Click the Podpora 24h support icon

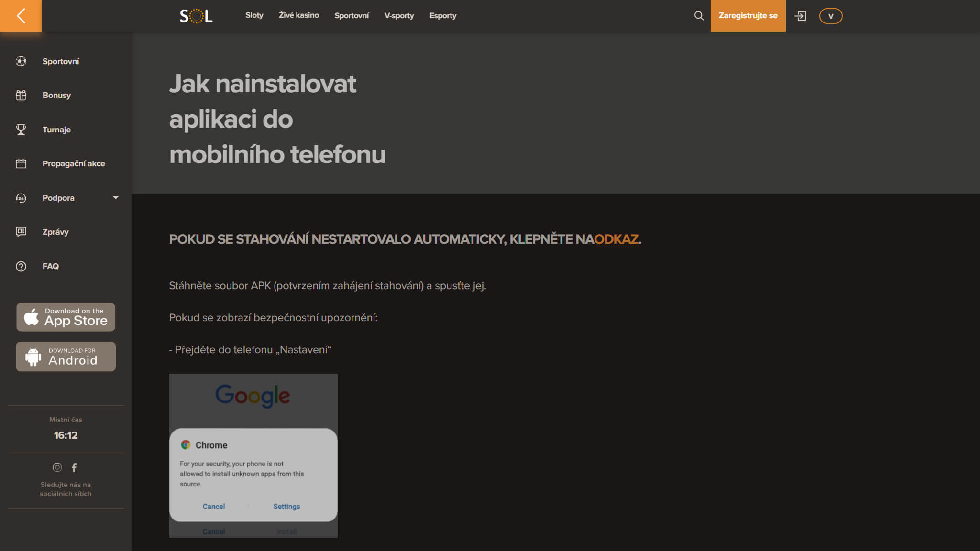(x=21, y=198)
